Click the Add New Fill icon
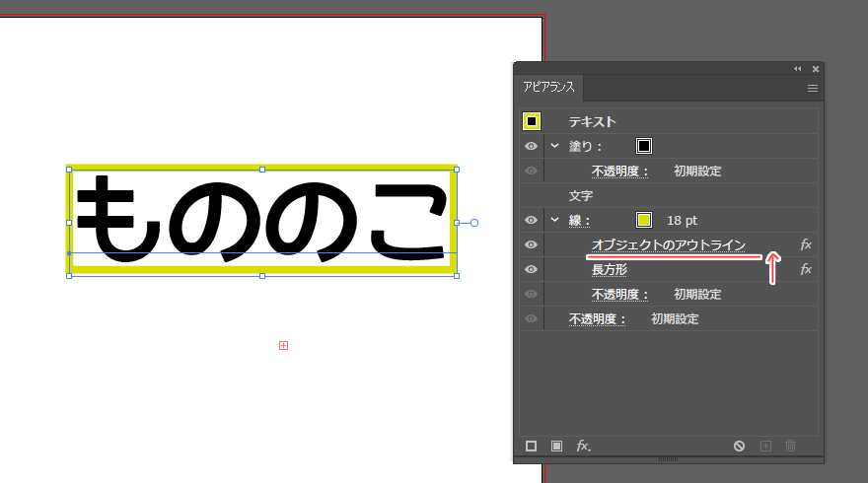This screenshot has height=483, width=868. [556, 447]
